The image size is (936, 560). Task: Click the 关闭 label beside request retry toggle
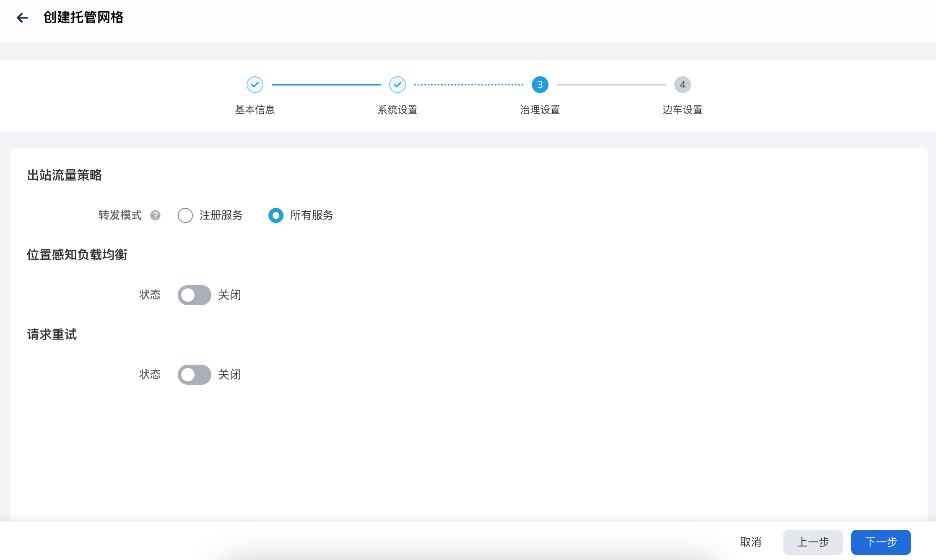[229, 374]
